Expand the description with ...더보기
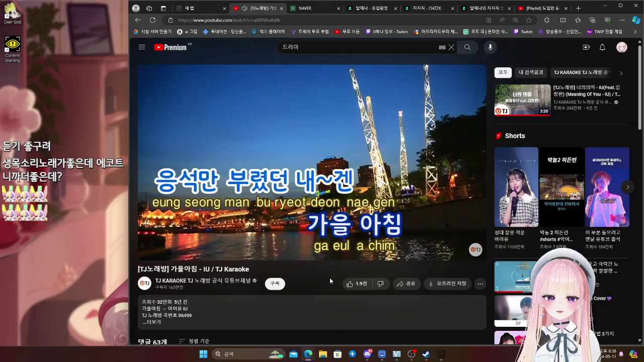The height and width of the screenshot is (362, 644). [x=151, y=322]
